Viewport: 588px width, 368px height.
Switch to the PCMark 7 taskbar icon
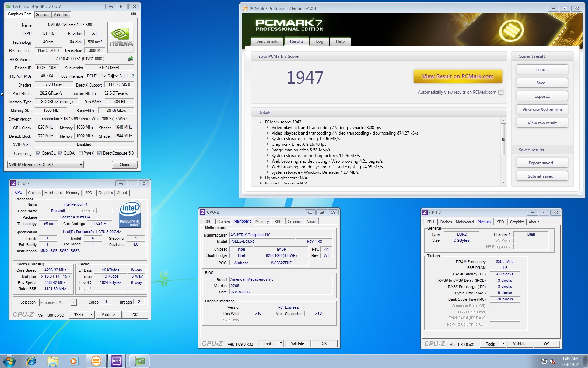pos(96,361)
